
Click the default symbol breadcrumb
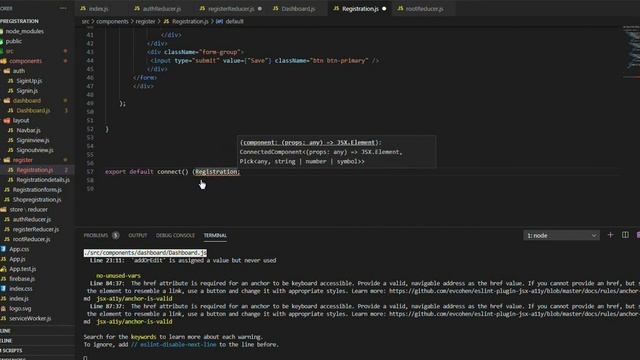point(234,22)
